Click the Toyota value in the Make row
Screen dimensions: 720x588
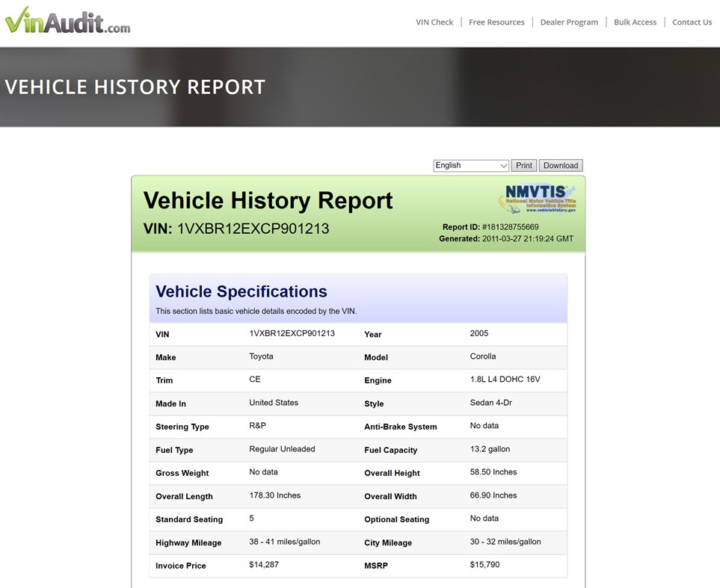tap(262, 356)
